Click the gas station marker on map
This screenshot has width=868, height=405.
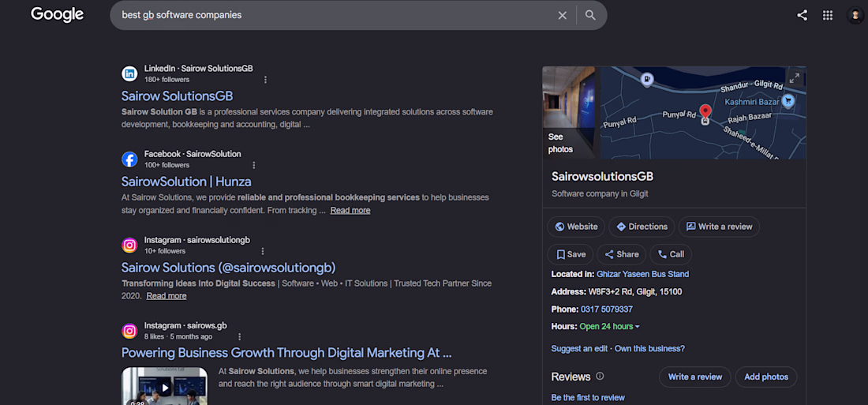[646, 79]
